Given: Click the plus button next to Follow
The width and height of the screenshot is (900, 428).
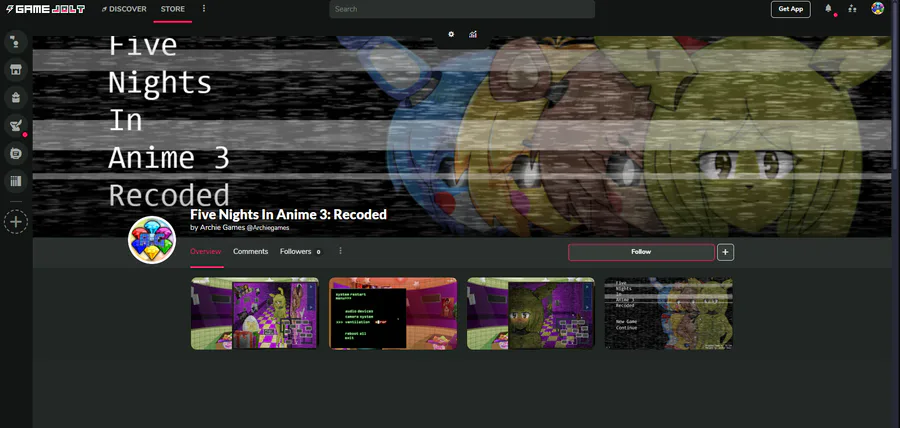Looking at the screenshot, I should pos(726,252).
